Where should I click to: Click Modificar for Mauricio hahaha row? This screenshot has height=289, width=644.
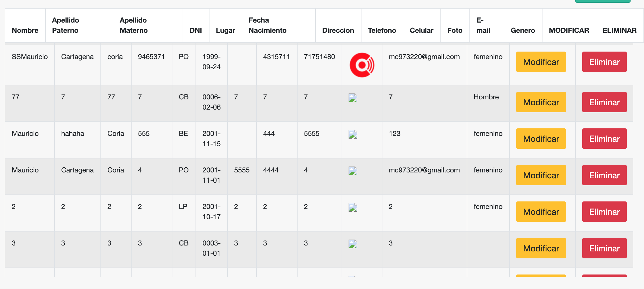[541, 139]
